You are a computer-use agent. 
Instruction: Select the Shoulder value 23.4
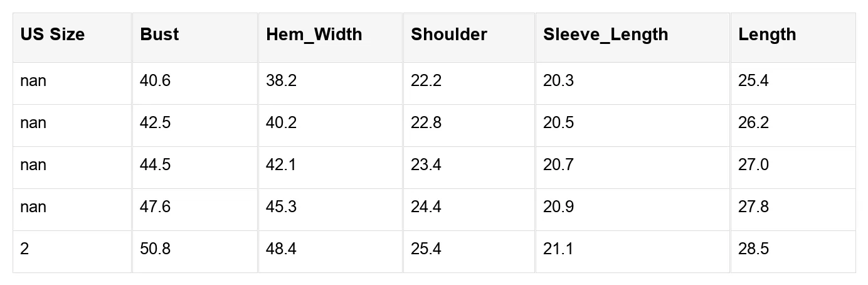(426, 165)
